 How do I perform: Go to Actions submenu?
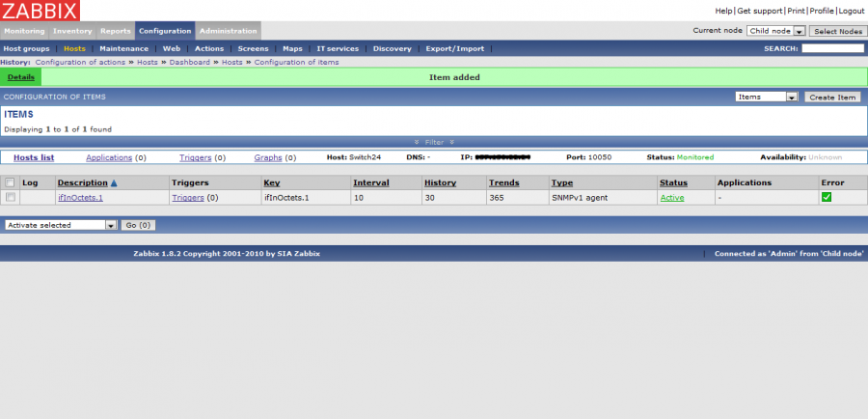click(x=209, y=49)
